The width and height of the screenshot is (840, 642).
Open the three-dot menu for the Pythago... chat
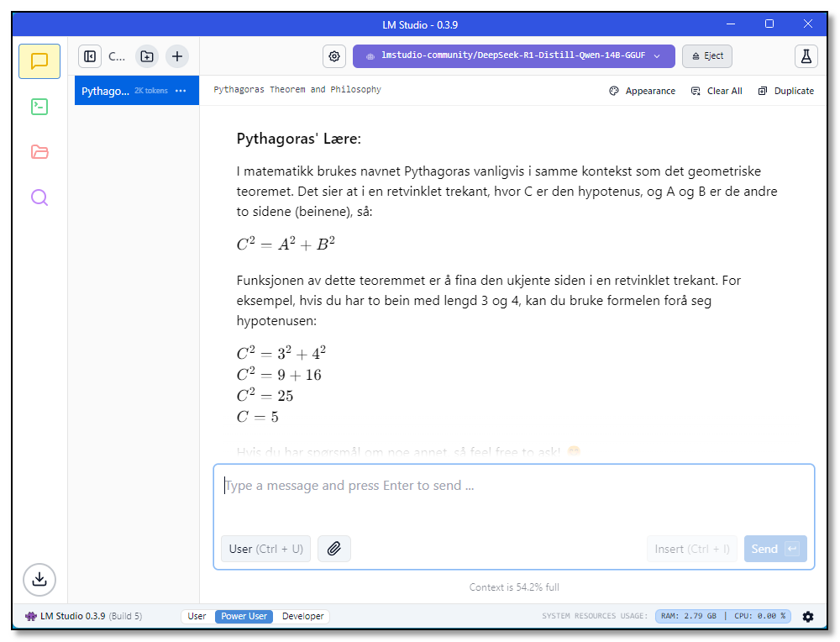tap(181, 91)
